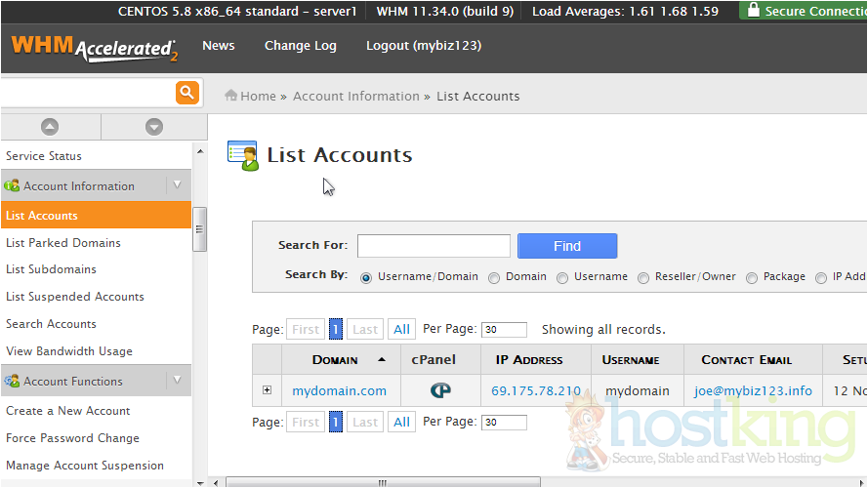
Task: Collapse the Account Functions sidebar section
Action: [x=177, y=381]
